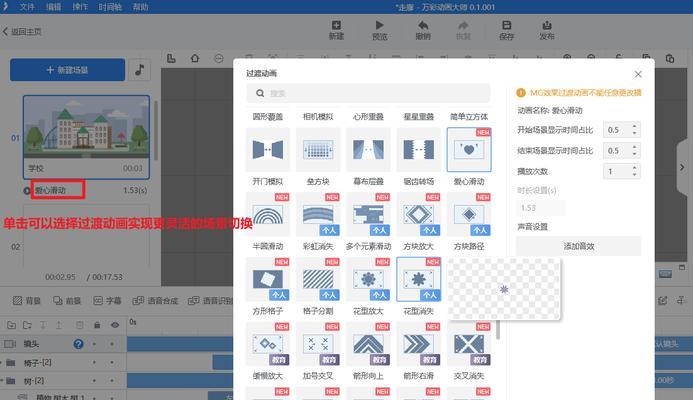Select the 开门模拟 transition thumbnail
Viewport: 693px width, 400px height.
click(x=268, y=149)
